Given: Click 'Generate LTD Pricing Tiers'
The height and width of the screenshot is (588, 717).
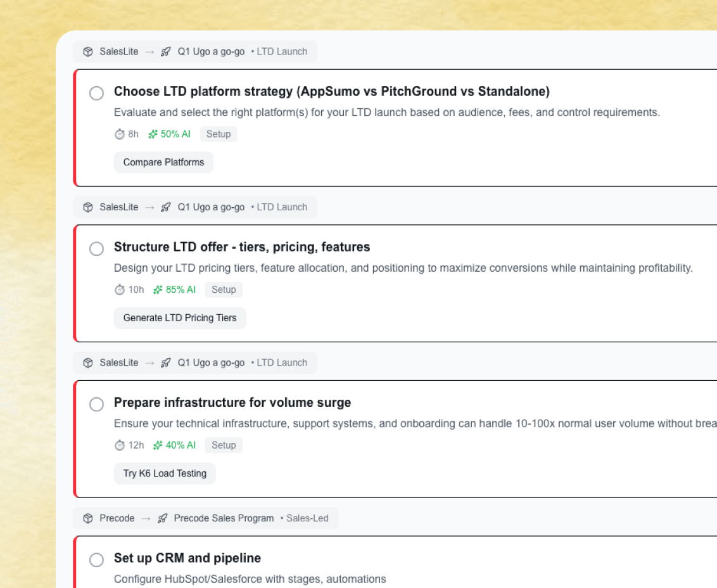Looking at the screenshot, I should pos(180,317).
